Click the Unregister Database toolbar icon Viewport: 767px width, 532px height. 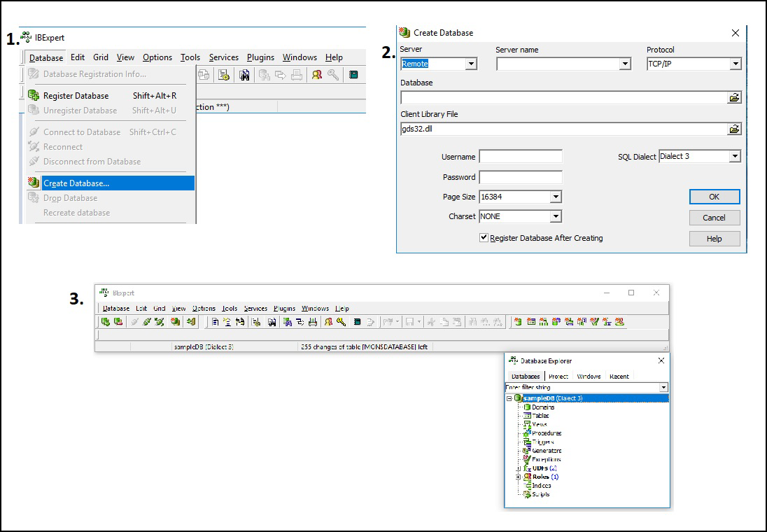117,322
